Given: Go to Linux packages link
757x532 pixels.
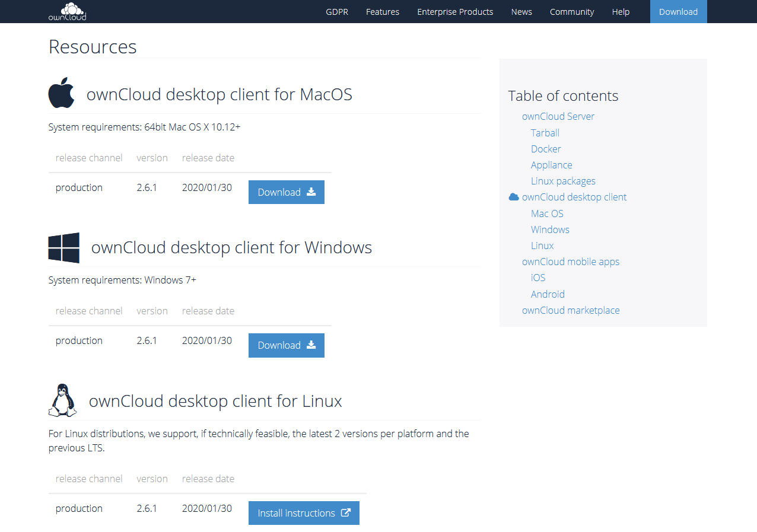Looking at the screenshot, I should pyautogui.click(x=563, y=181).
